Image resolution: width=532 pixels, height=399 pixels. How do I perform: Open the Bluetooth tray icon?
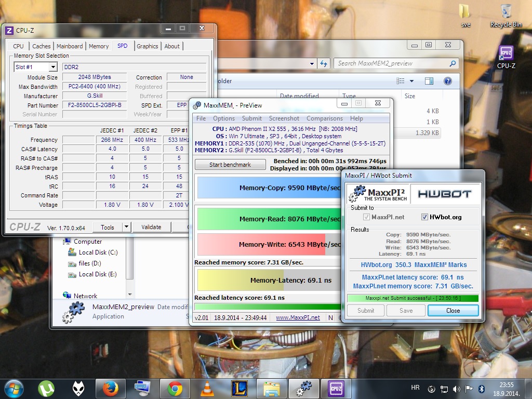[481, 389]
